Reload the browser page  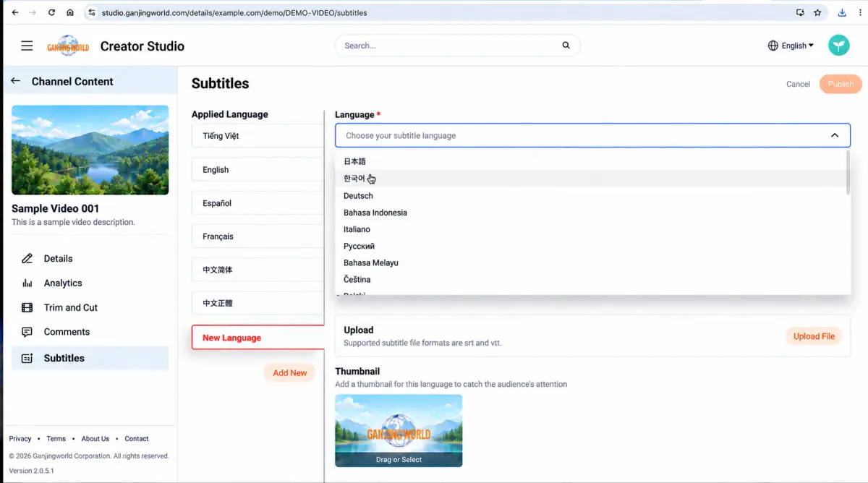click(51, 12)
